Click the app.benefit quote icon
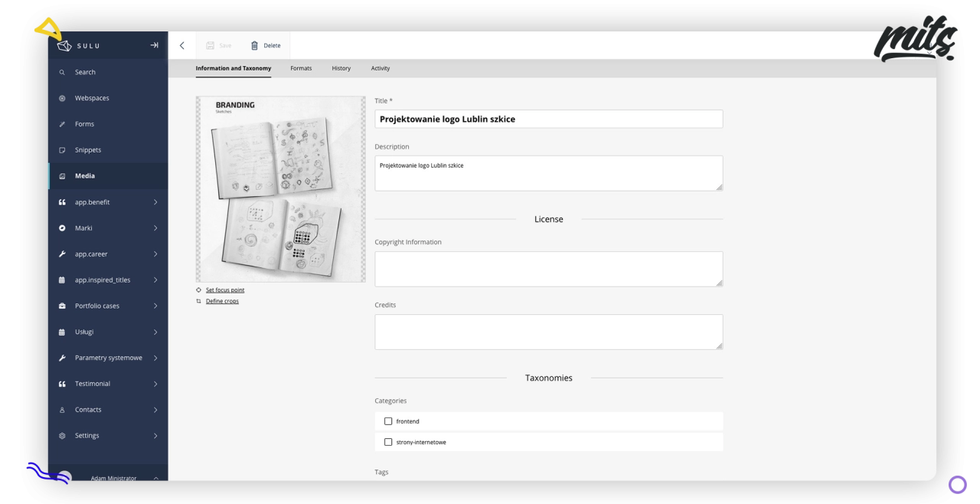The height and width of the screenshot is (504, 980). pos(62,202)
